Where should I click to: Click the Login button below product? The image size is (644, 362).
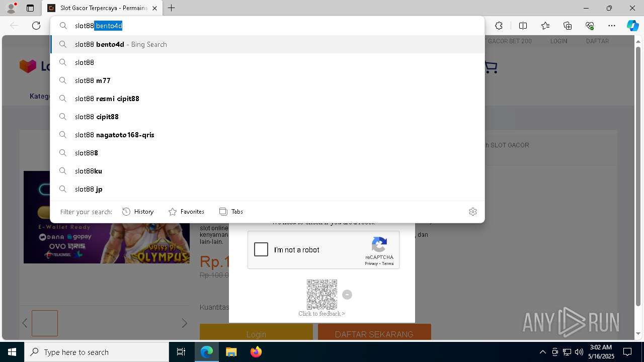click(x=256, y=332)
